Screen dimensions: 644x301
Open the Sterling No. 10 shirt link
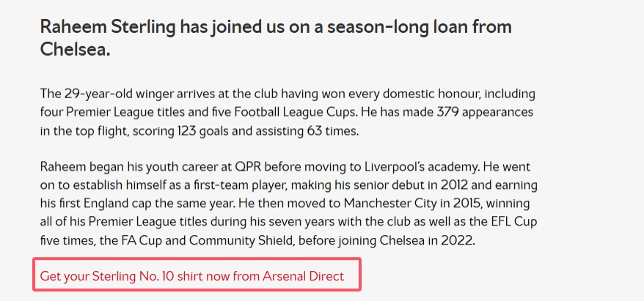(x=191, y=276)
